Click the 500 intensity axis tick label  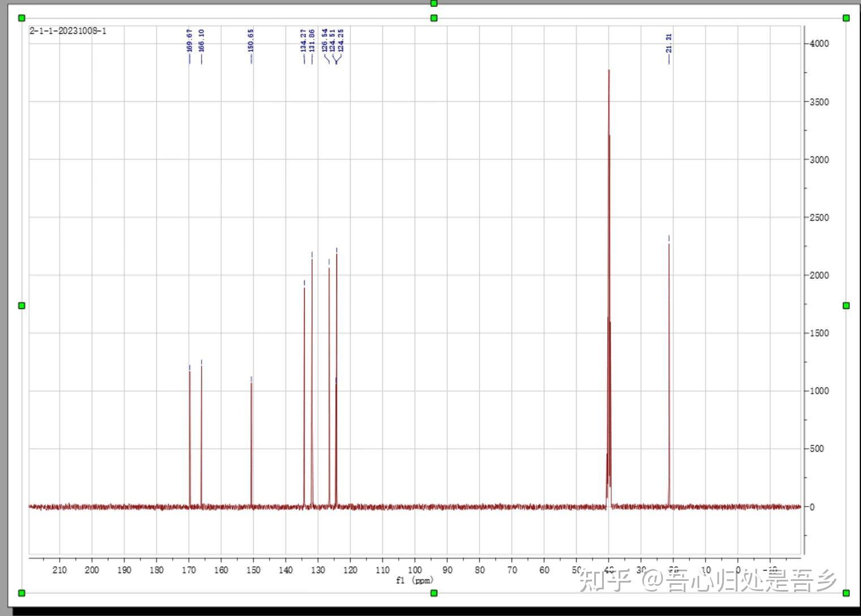click(817, 448)
